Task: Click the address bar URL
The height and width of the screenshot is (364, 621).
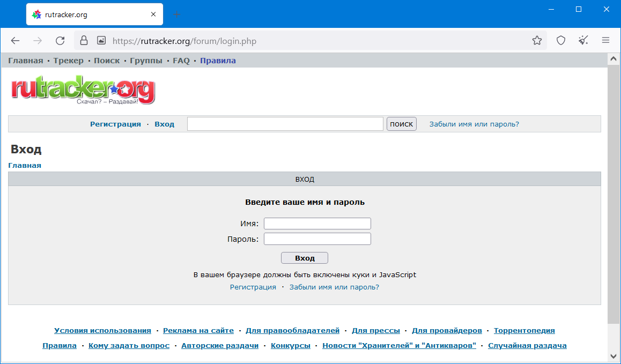Action: (x=184, y=41)
